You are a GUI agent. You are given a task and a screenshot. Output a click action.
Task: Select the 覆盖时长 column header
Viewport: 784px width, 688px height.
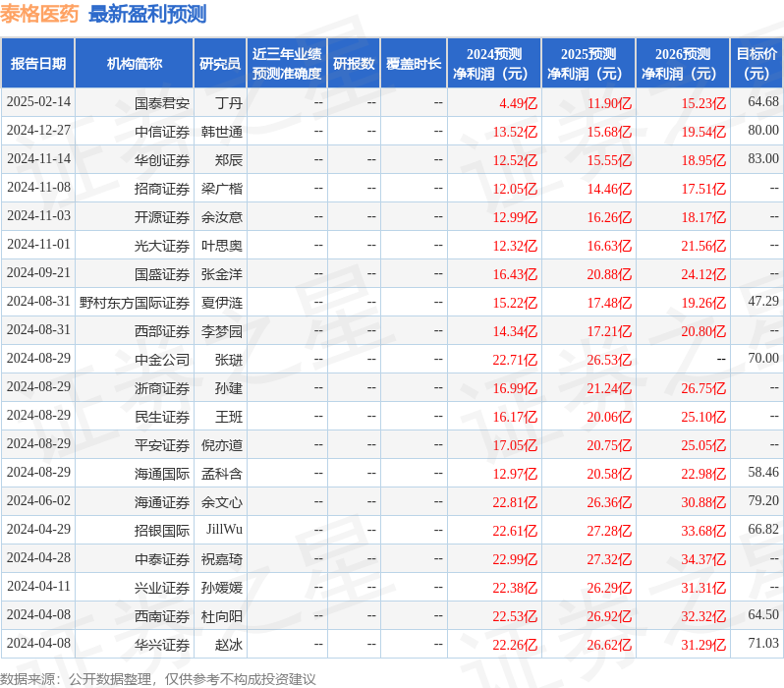414,64
